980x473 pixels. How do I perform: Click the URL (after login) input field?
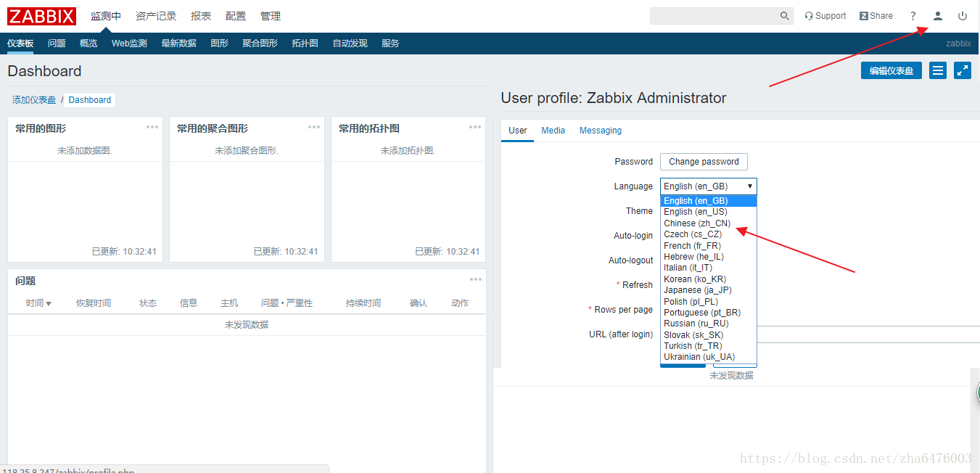point(868,334)
